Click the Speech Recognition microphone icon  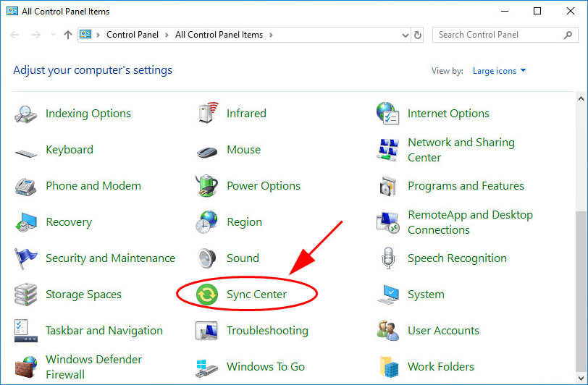(388, 258)
